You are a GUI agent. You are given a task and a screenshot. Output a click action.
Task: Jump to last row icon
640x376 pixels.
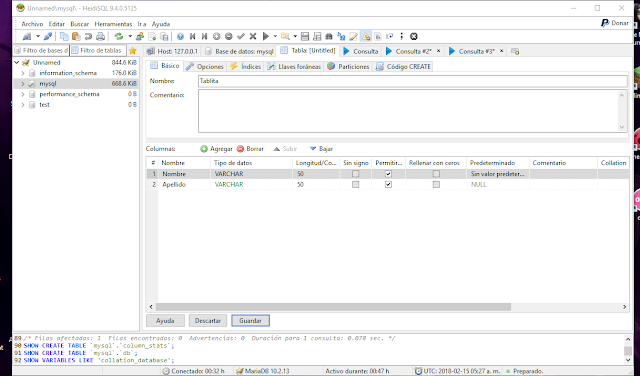(x=204, y=36)
